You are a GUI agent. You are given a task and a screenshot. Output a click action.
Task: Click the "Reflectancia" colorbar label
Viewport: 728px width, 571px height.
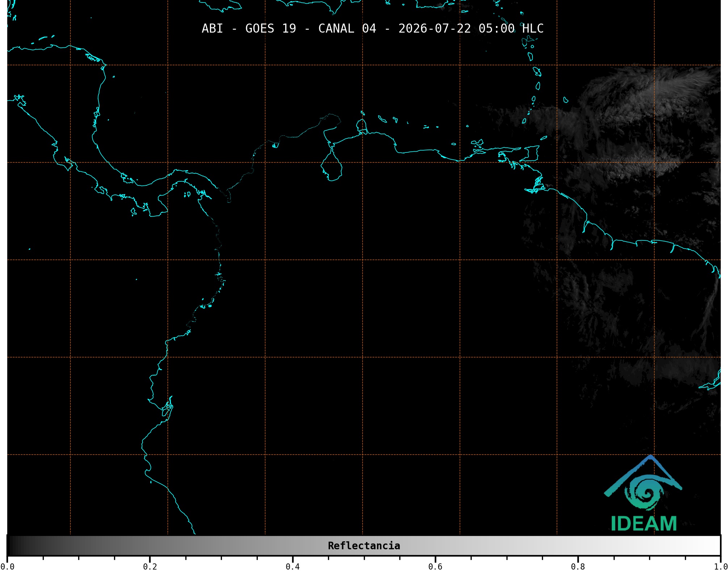pos(364,546)
